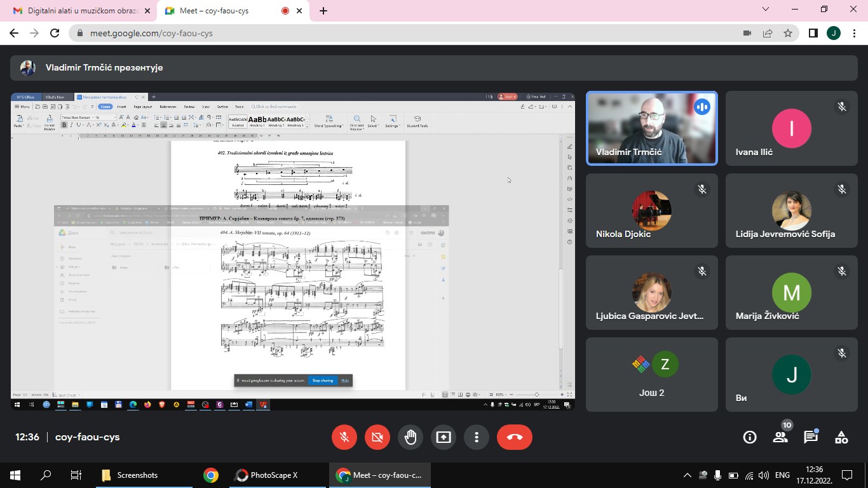Open ENG language switcher in tray
Screen dimensions: 868x488
coord(783,475)
